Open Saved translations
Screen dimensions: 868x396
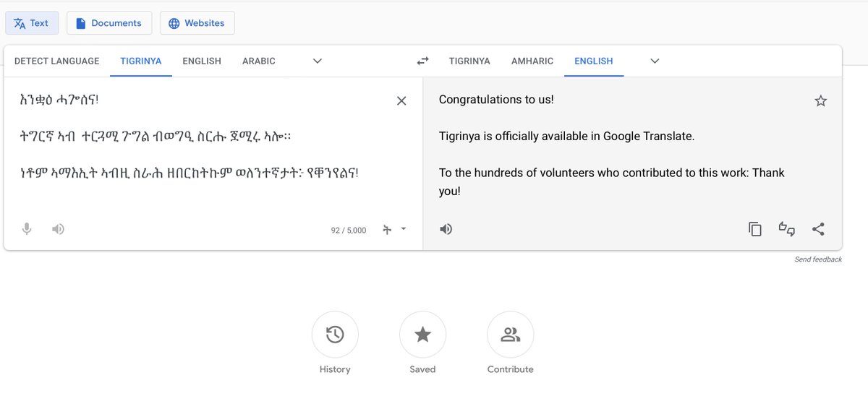422,335
